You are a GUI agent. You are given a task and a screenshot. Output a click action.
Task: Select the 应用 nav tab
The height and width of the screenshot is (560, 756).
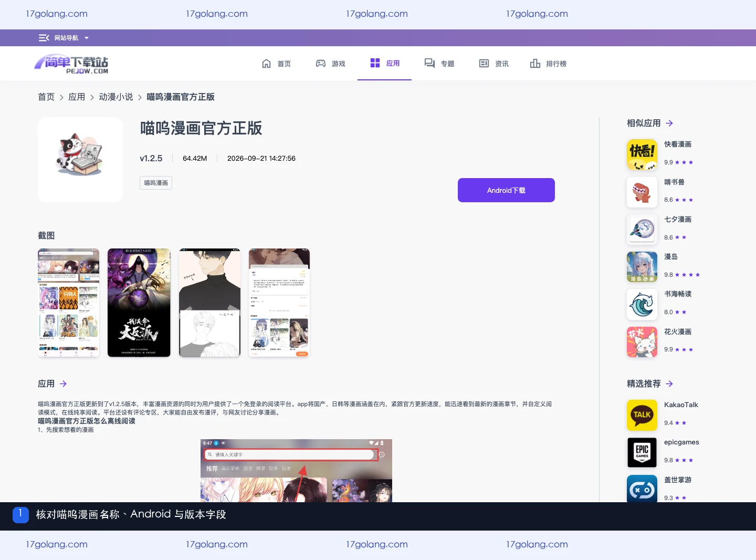[x=385, y=63]
